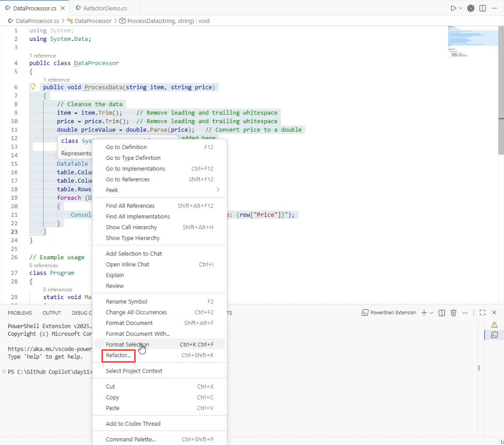
Task: Open the terminal launch profile dropdown
Action: click(431, 313)
